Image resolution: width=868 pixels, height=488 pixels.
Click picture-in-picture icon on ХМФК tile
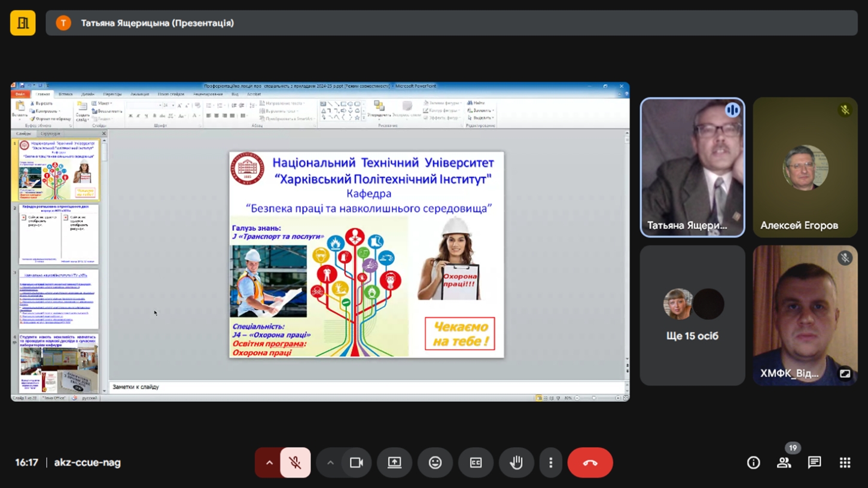(x=845, y=373)
